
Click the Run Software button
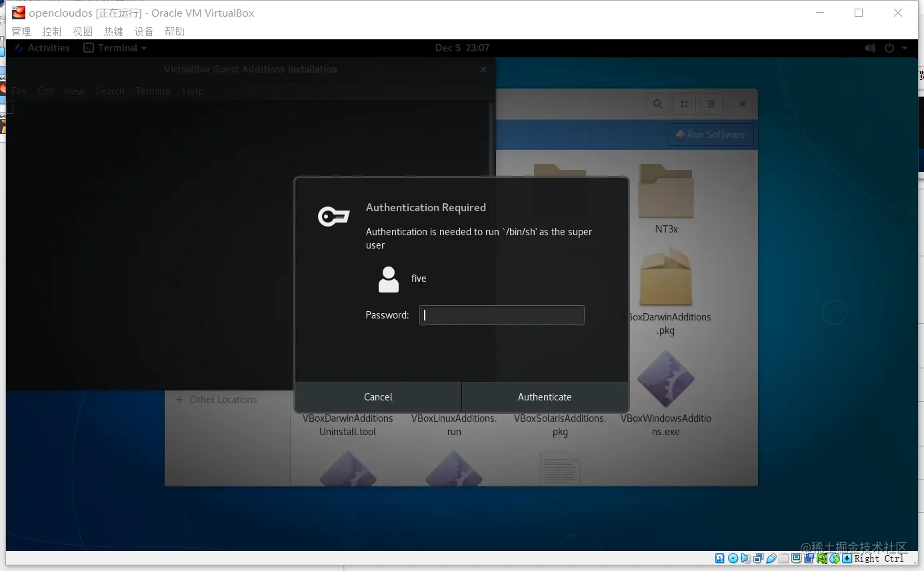pos(710,135)
